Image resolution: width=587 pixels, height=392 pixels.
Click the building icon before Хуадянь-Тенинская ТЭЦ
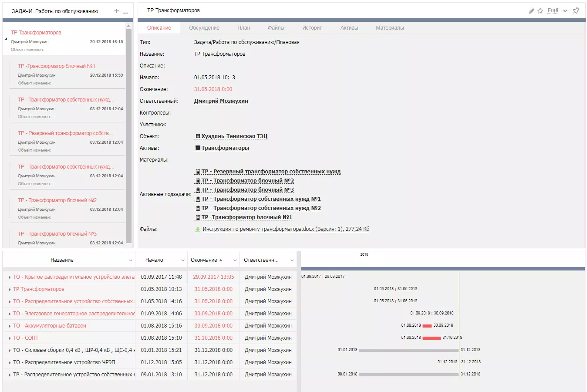click(198, 136)
